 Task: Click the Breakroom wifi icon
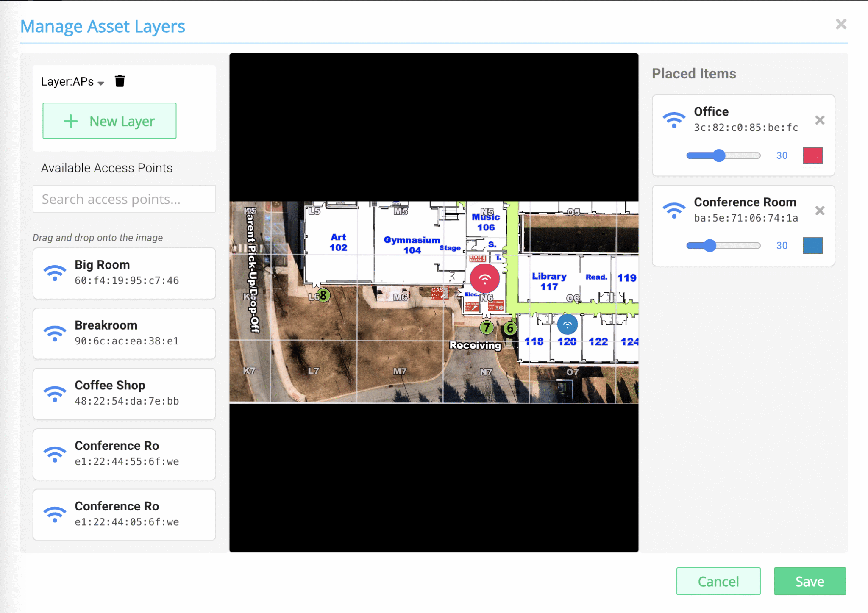click(x=55, y=333)
